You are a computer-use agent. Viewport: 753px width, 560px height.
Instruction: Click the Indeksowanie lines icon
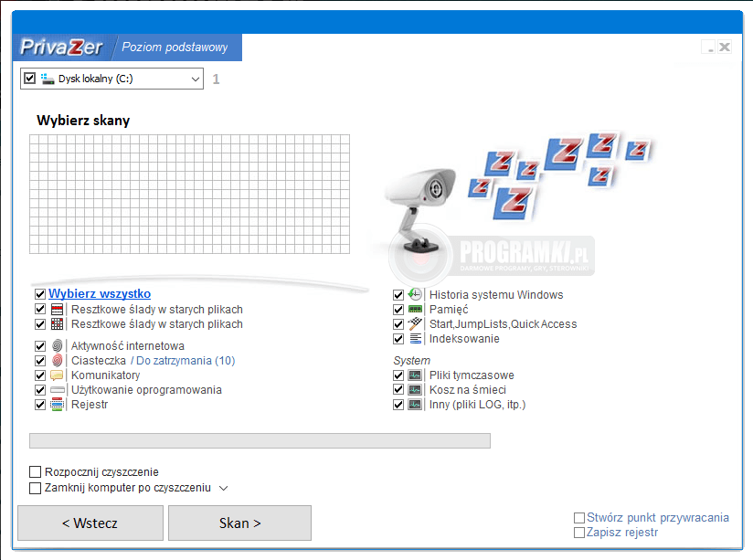pyautogui.click(x=416, y=339)
